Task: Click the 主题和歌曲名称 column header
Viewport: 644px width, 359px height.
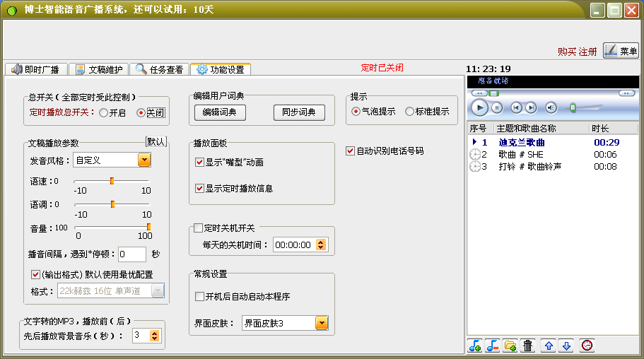Action: tap(541, 129)
